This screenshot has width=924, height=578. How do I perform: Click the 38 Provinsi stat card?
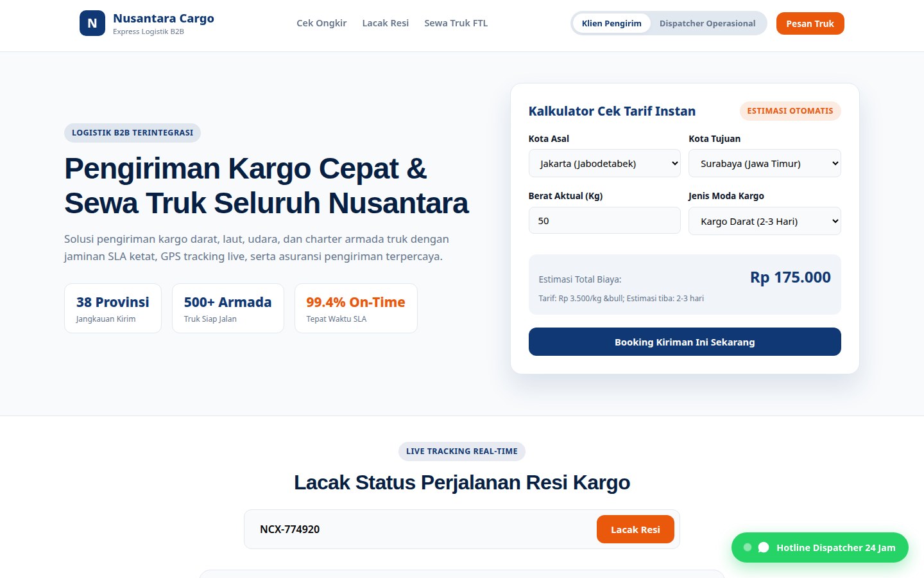pyautogui.click(x=113, y=308)
